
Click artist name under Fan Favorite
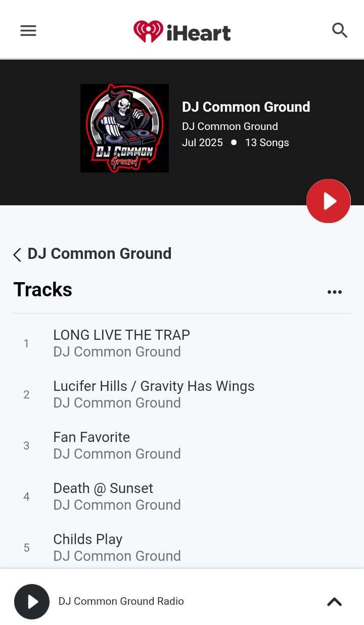point(117,454)
